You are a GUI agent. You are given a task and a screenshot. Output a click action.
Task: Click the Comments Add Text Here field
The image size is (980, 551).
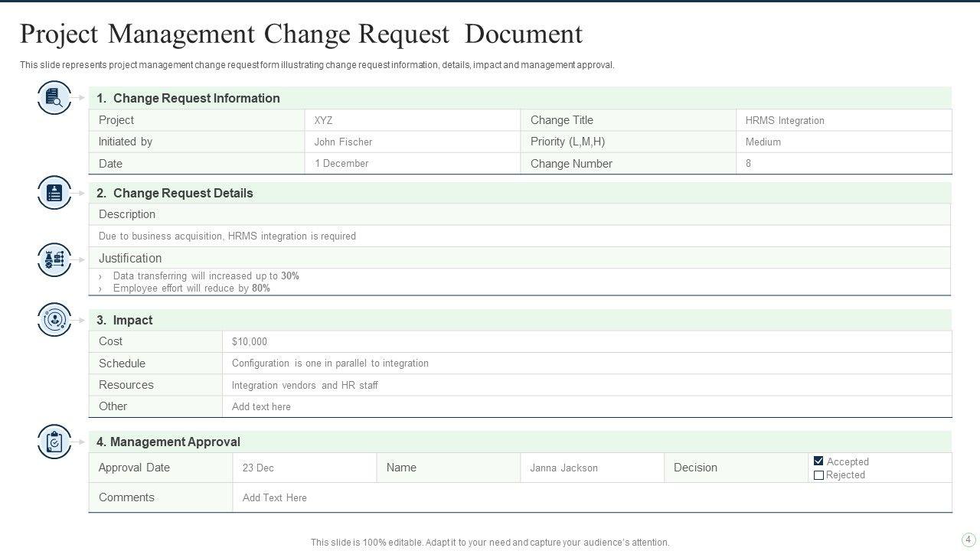pyautogui.click(x=274, y=497)
